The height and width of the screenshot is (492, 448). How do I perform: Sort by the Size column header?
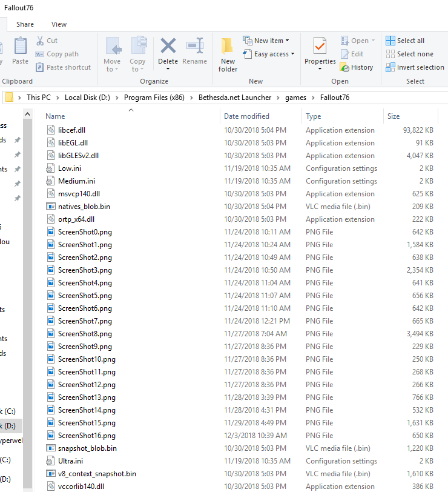[410, 116]
